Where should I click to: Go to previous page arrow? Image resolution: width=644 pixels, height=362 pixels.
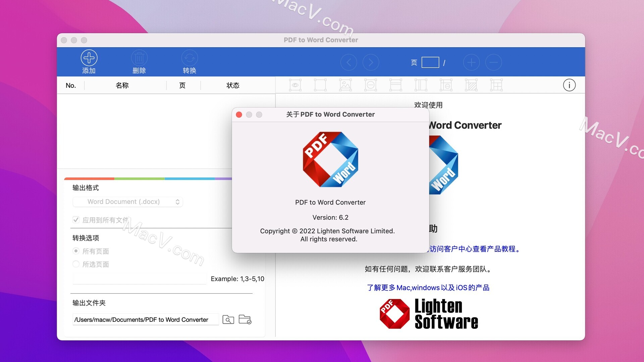(349, 62)
